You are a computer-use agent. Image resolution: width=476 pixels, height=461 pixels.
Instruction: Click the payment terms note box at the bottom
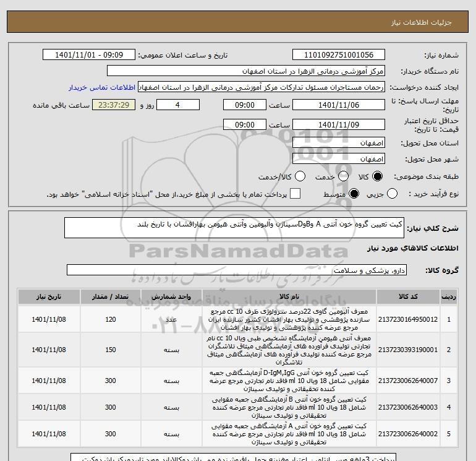point(234,457)
